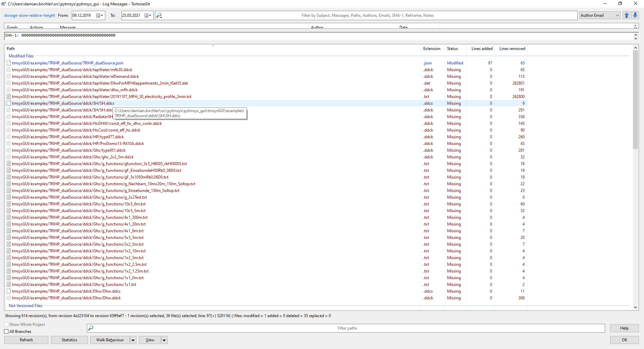
Task: Open the Author Email filter dropdown
Action: pyautogui.click(x=617, y=15)
